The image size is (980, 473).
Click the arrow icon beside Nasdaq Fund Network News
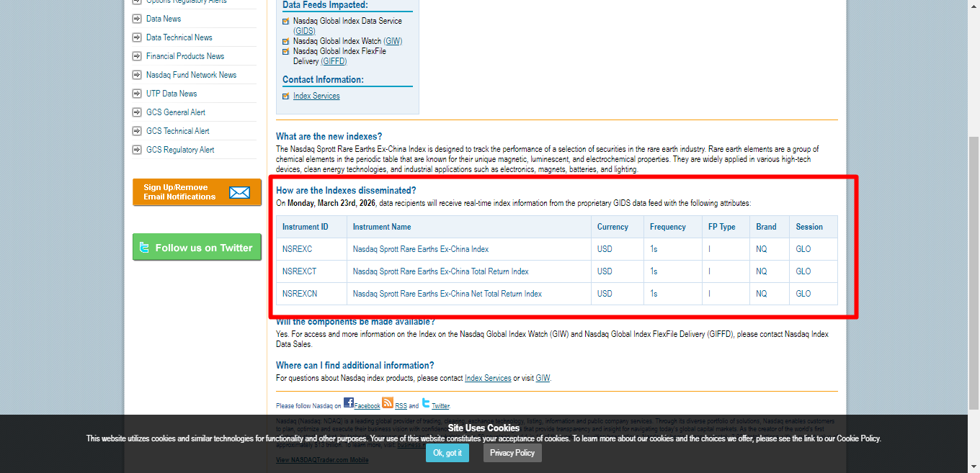pyautogui.click(x=137, y=75)
